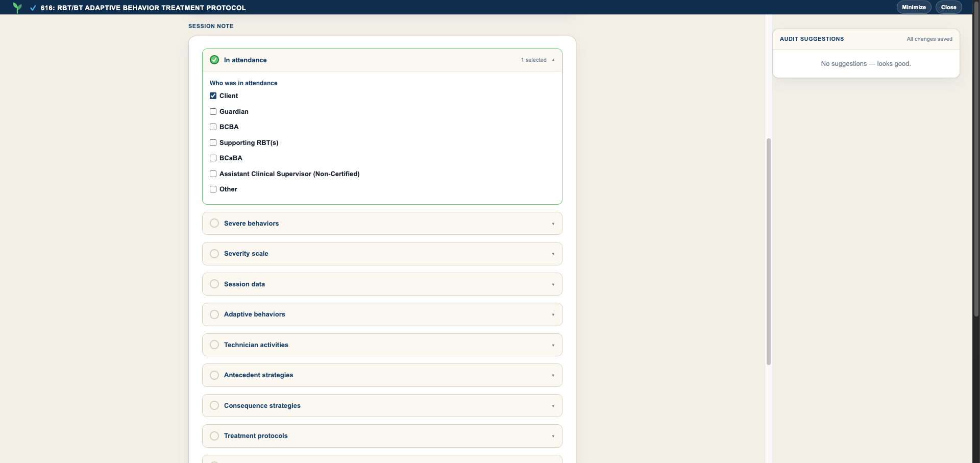
Task: Tick the Other attendance checkbox
Action: 213,189
